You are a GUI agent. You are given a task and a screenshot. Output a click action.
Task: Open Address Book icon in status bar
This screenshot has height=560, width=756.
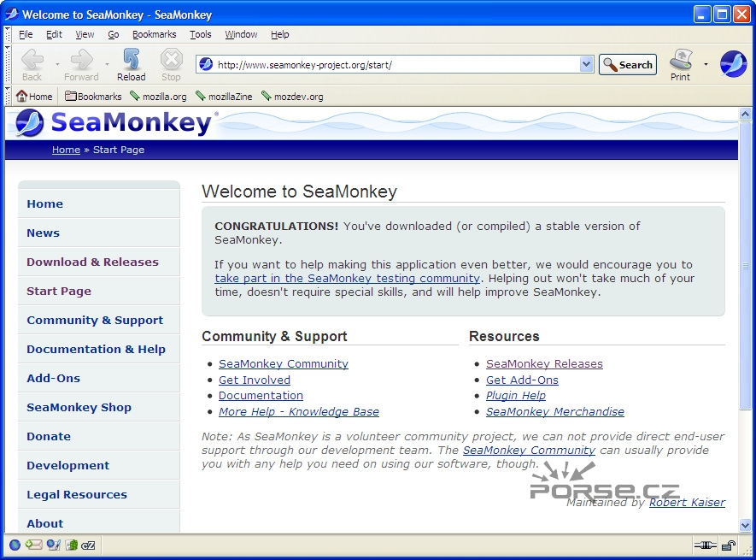(72, 545)
